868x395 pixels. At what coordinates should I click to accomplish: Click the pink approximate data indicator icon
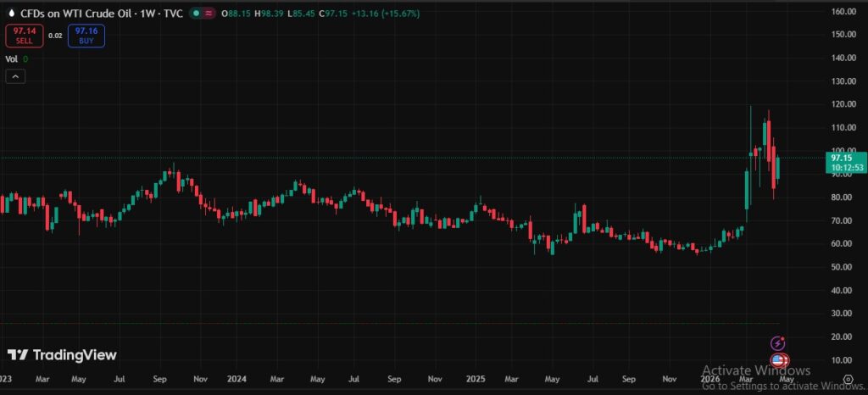point(209,13)
